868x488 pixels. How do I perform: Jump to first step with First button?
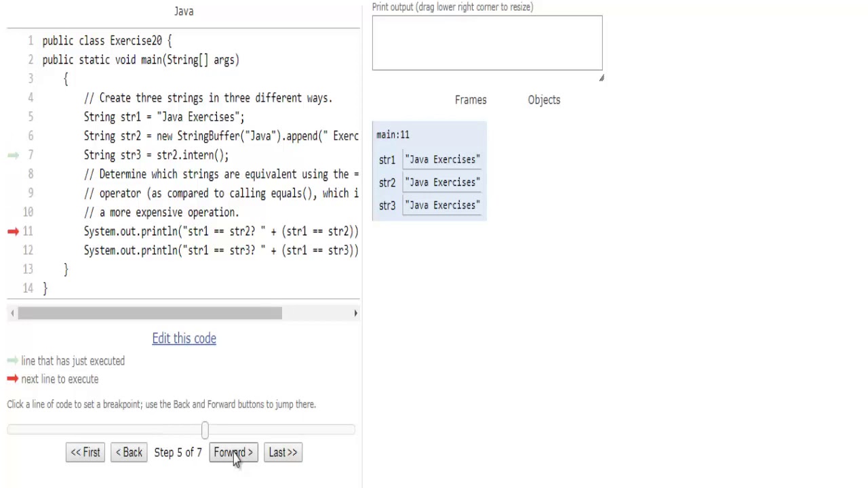(x=85, y=453)
